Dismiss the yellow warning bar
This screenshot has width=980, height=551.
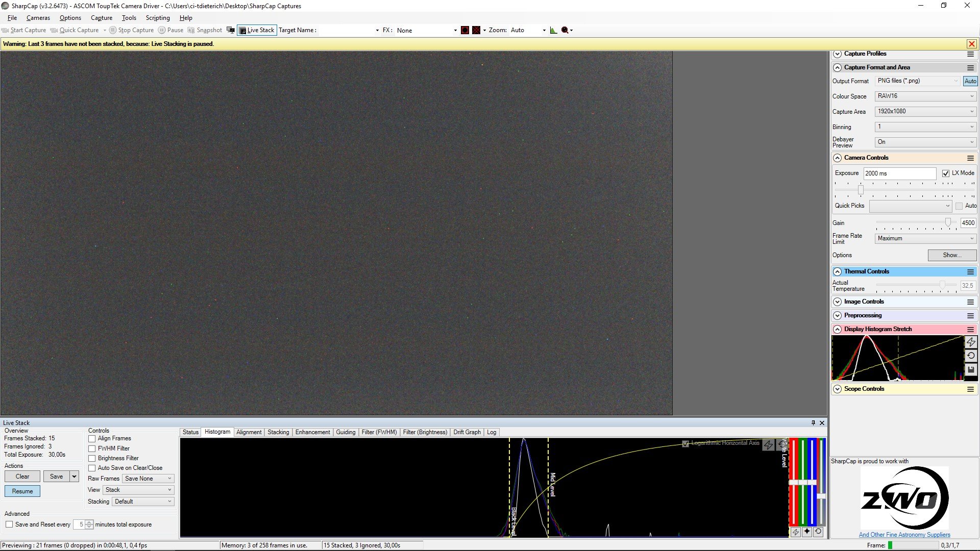972,44
